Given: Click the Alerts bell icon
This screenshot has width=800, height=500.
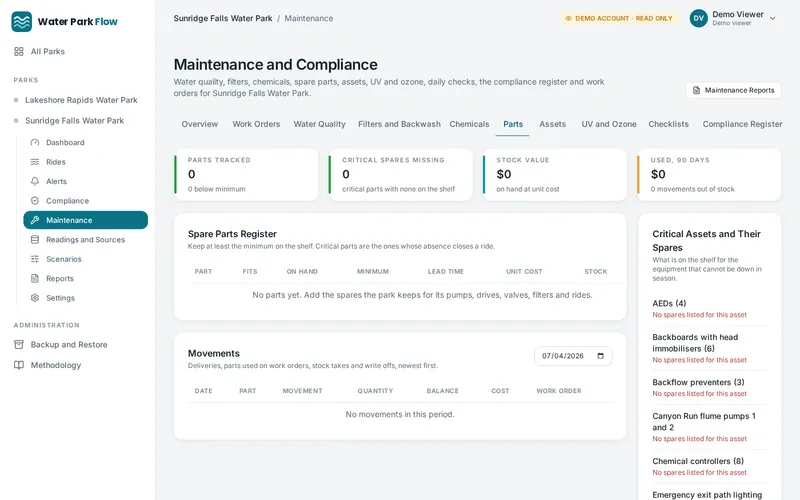Looking at the screenshot, I should coord(35,181).
